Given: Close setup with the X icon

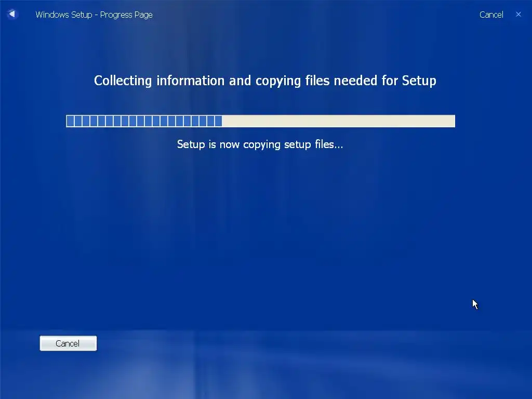Looking at the screenshot, I should point(518,14).
